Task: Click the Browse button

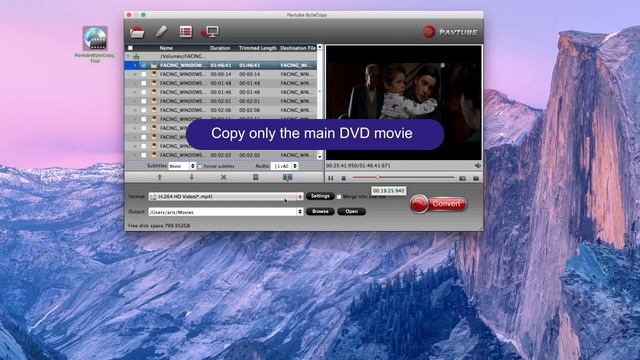Action: (320, 211)
